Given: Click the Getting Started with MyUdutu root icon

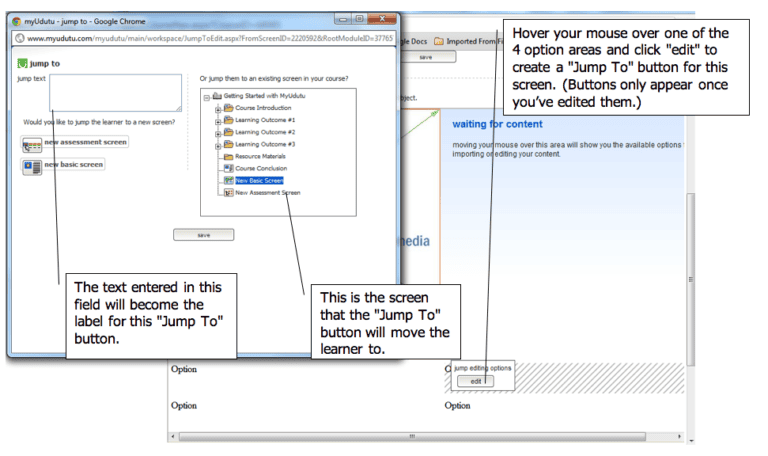Looking at the screenshot, I should [218, 96].
